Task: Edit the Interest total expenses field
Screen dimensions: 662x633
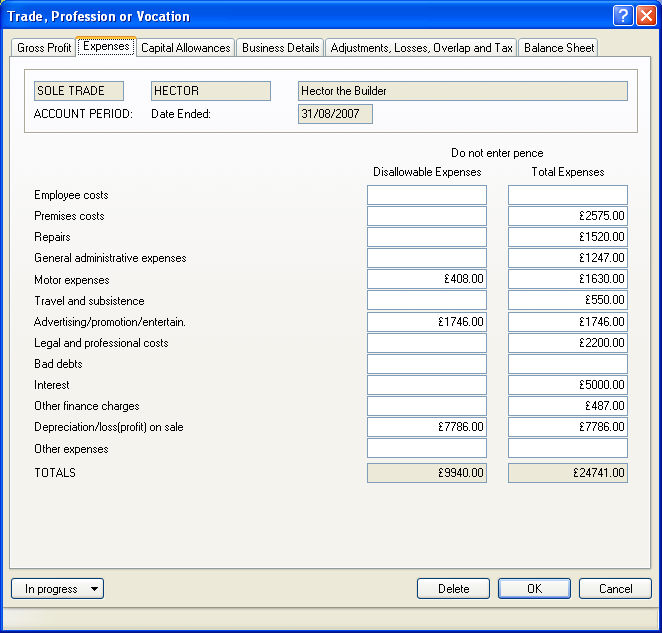Action: pyautogui.click(x=567, y=385)
